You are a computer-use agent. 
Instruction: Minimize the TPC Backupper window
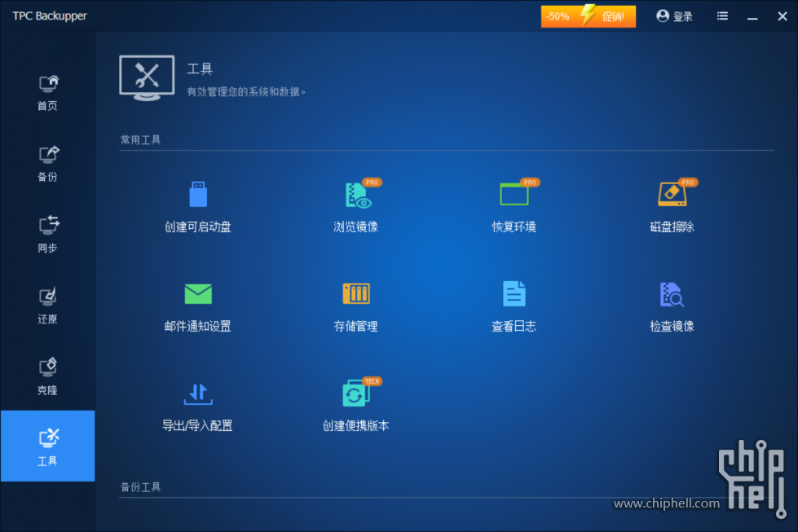pyautogui.click(x=752, y=17)
